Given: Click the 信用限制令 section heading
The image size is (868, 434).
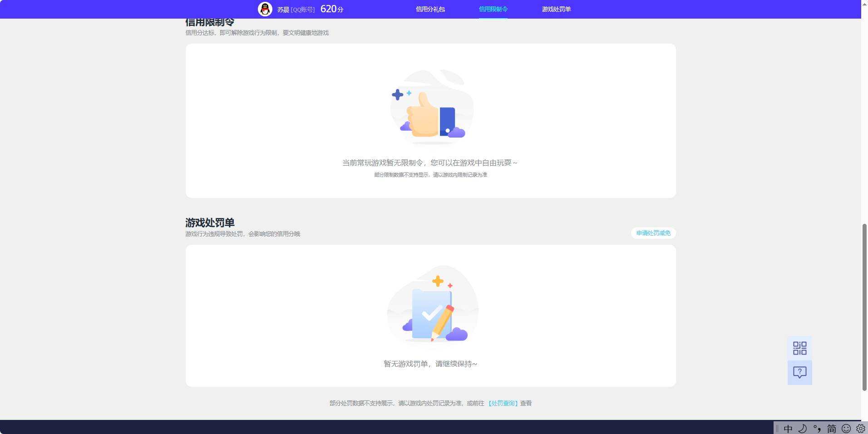Looking at the screenshot, I should 210,22.
